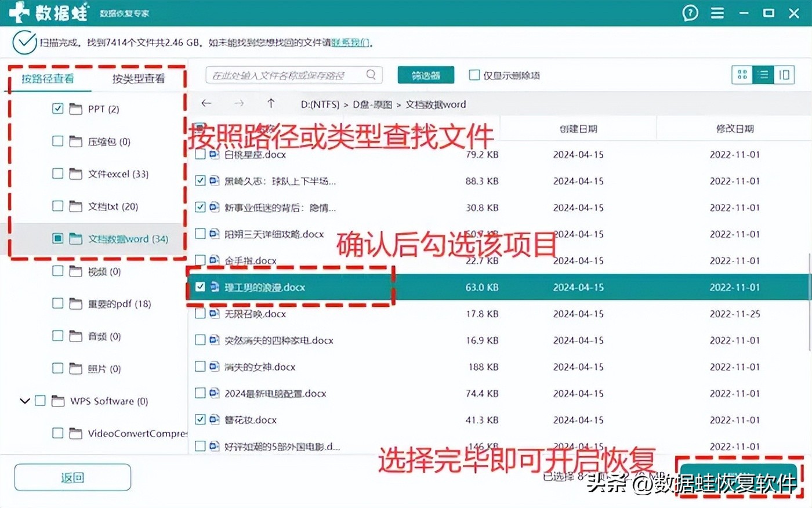The image size is (812, 508).
Task: Click the 重要的pdf folder icon
Action: pyautogui.click(x=76, y=303)
